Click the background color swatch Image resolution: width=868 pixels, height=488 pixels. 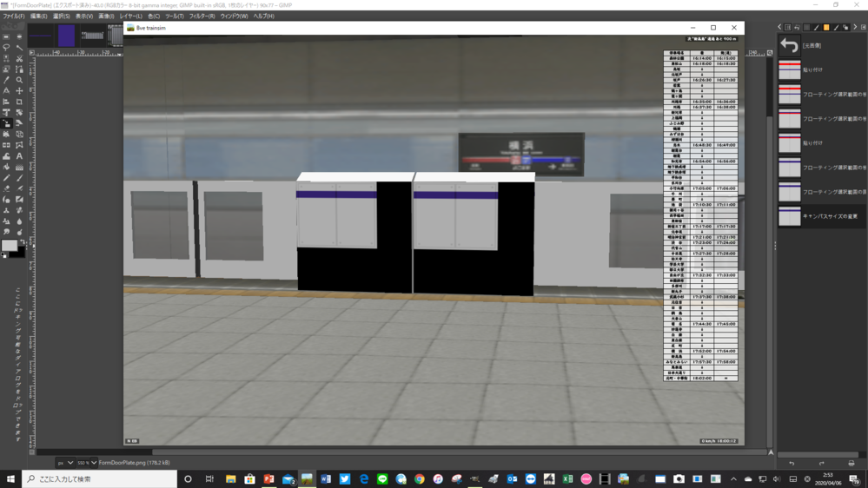point(21,252)
